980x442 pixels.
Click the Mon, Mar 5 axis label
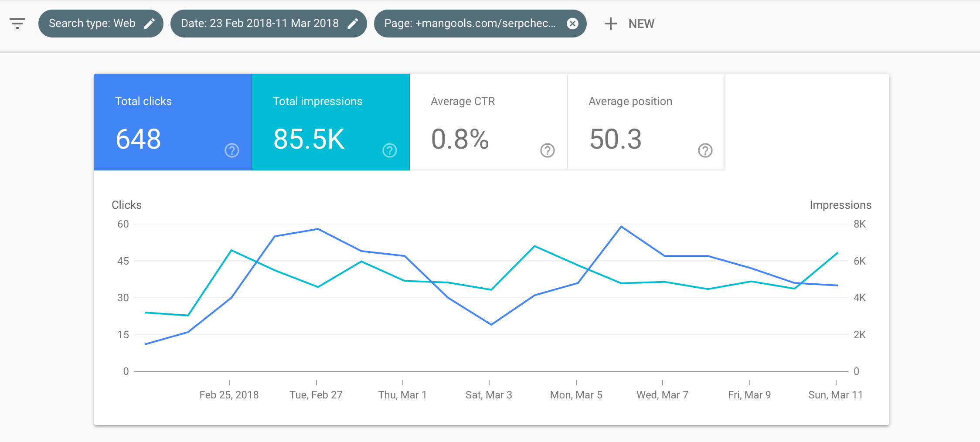(x=576, y=395)
